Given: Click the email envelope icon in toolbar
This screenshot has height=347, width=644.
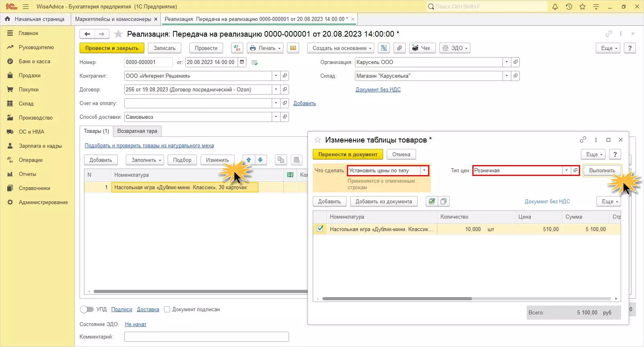Looking at the screenshot, I should tap(293, 48).
